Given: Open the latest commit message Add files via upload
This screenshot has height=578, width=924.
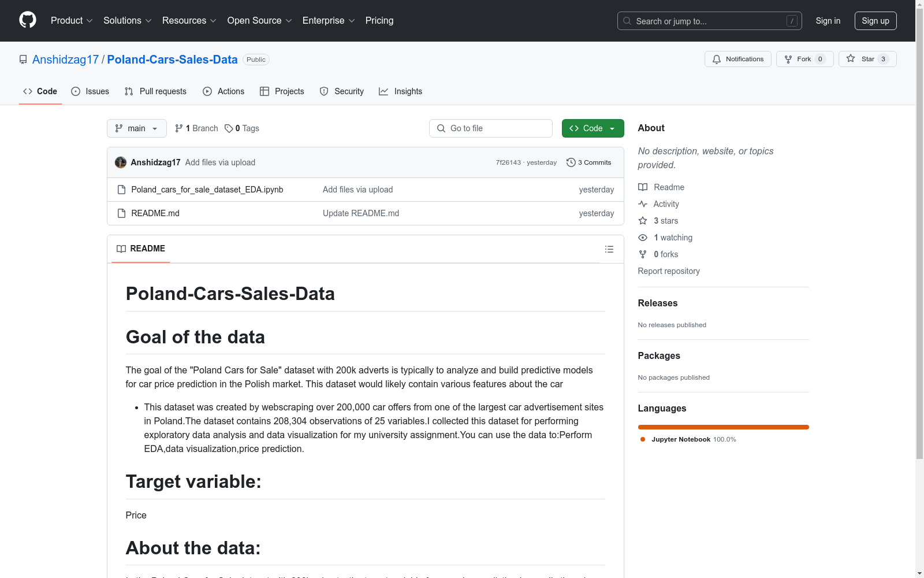Looking at the screenshot, I should point(220,162).
